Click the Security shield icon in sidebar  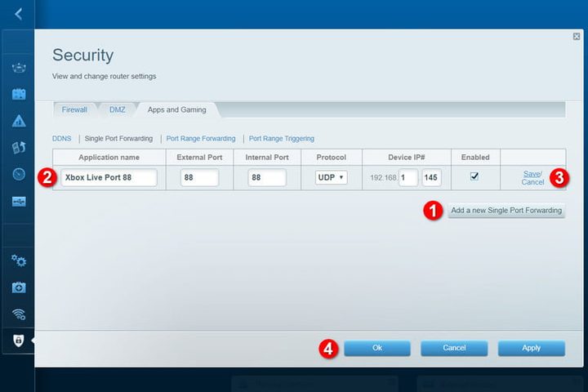pos(18,340)
